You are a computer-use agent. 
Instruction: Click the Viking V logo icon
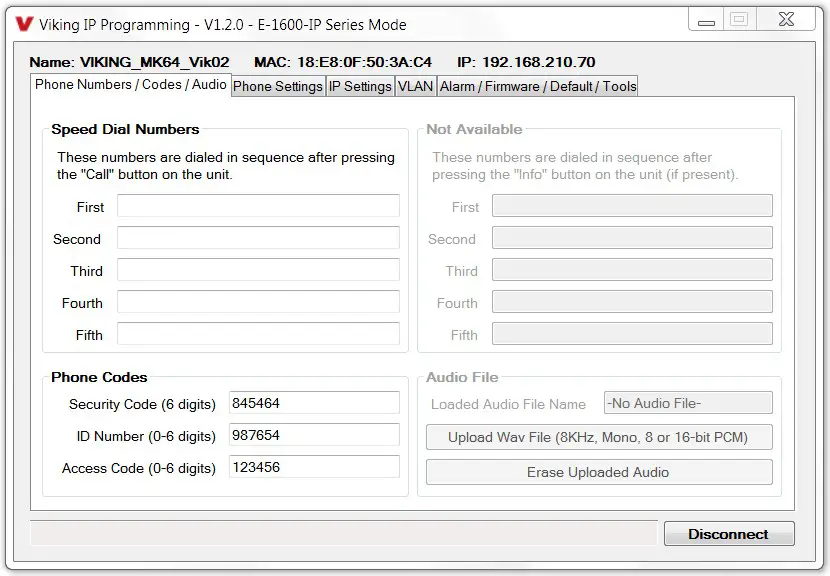point(24,24)
